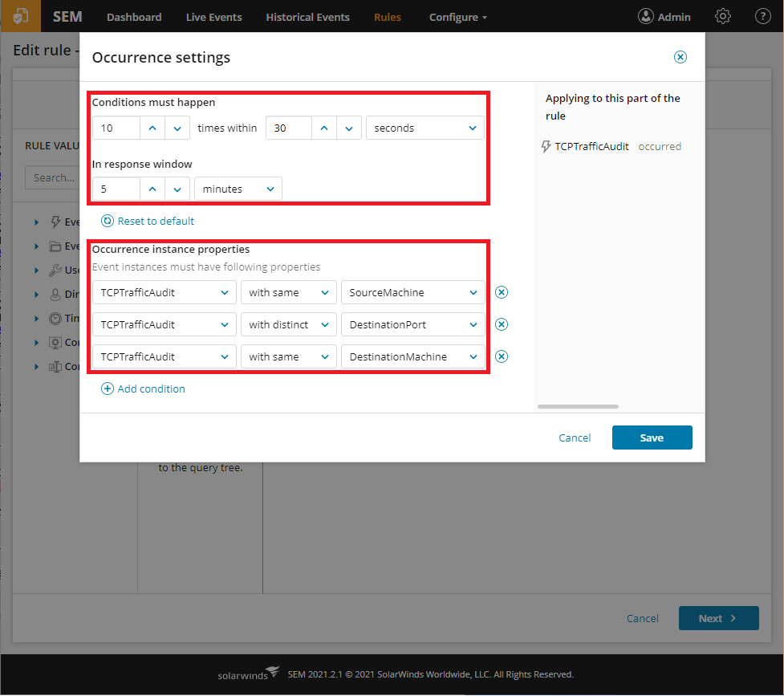Viewport: 784px width, 696px height.
Task: Expand the first tree item with lightning icon
Action: [36, 222]
